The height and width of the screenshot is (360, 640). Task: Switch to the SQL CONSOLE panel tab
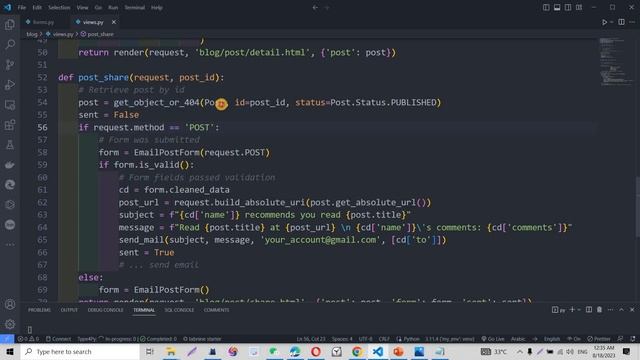pyautogui.click(x=179, y=310)
